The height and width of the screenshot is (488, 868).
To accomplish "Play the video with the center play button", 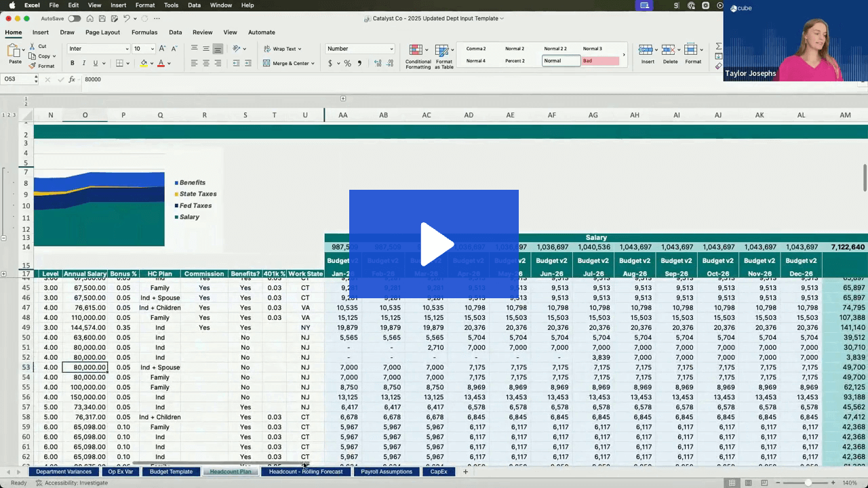I will coord(434,244).
